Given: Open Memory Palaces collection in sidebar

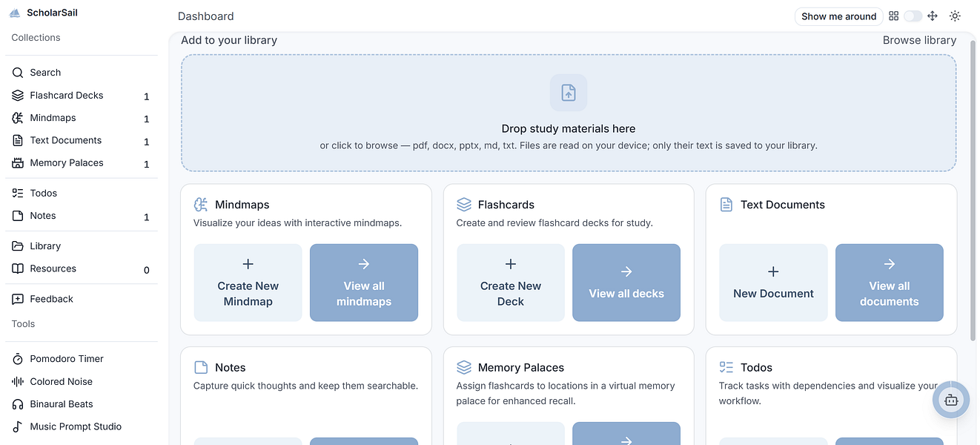Looking at the screenshot, I should pyautogui.click(x=82, y=163).
